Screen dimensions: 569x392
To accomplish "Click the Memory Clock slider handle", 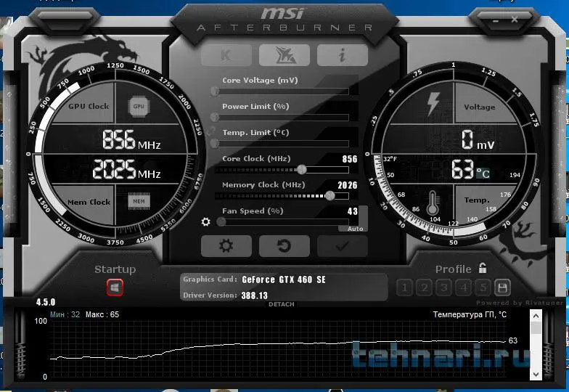I will tap(329, 196).
